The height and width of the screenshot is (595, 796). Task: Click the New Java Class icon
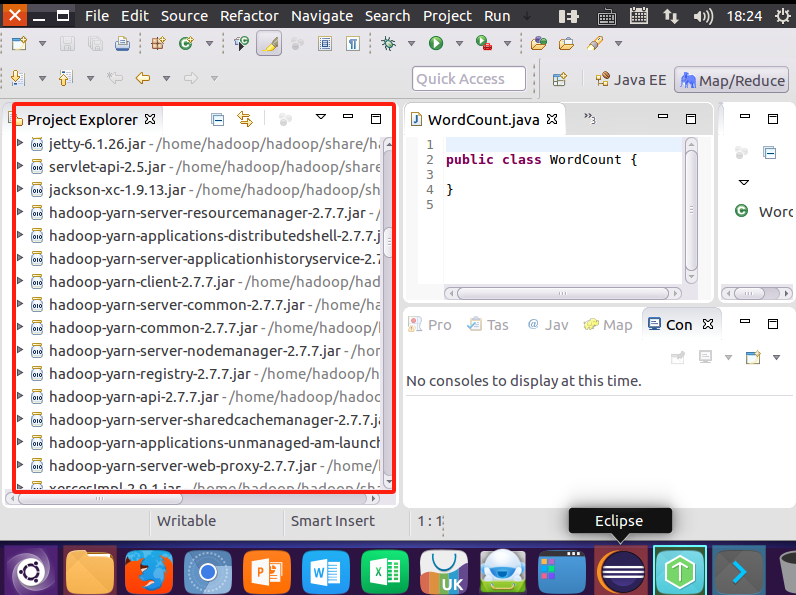(x=186, y=44)
